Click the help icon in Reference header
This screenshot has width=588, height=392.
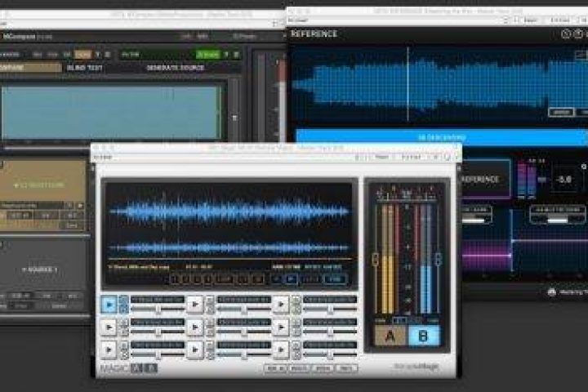point(566,33)
